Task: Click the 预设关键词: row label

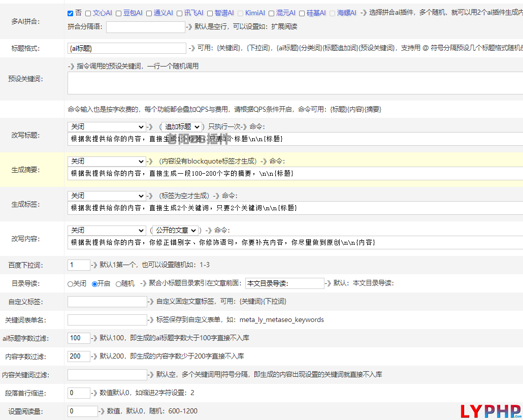Action: click(25, 79)
